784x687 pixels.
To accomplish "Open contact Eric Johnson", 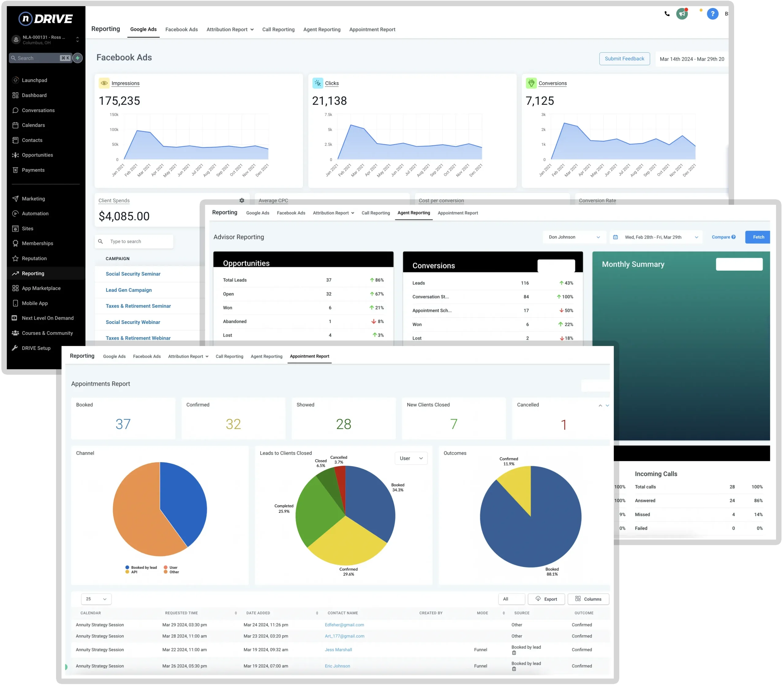I will pyautogui.click(x=337, y=666).
